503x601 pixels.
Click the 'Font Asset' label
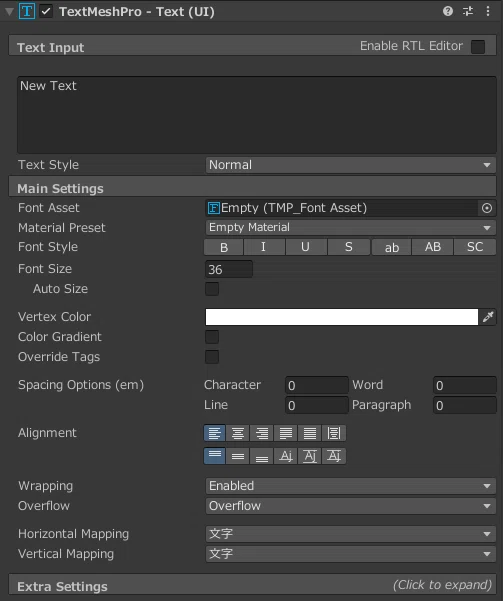[x=49, y=208]
